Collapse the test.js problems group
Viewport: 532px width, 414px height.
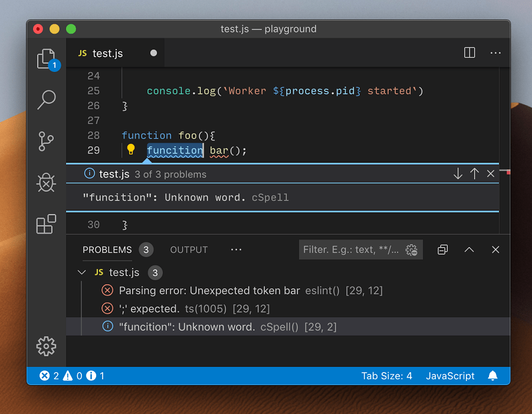(81, 272)
